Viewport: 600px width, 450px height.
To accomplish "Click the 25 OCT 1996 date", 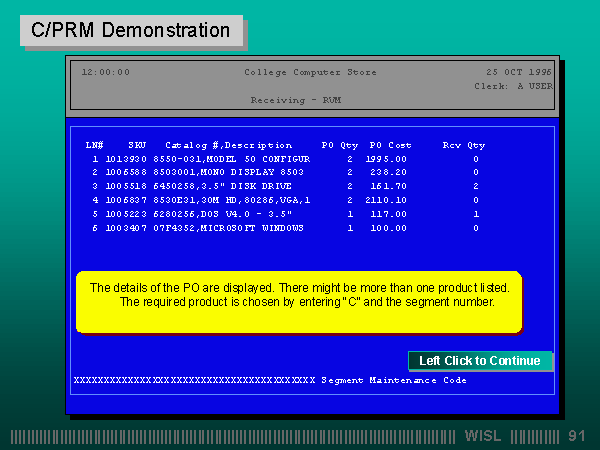I will pos(516,72).
